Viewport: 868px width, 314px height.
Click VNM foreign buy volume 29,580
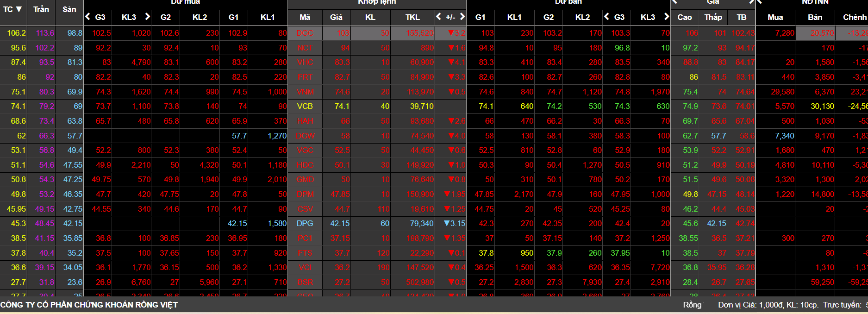coord(782,92)
